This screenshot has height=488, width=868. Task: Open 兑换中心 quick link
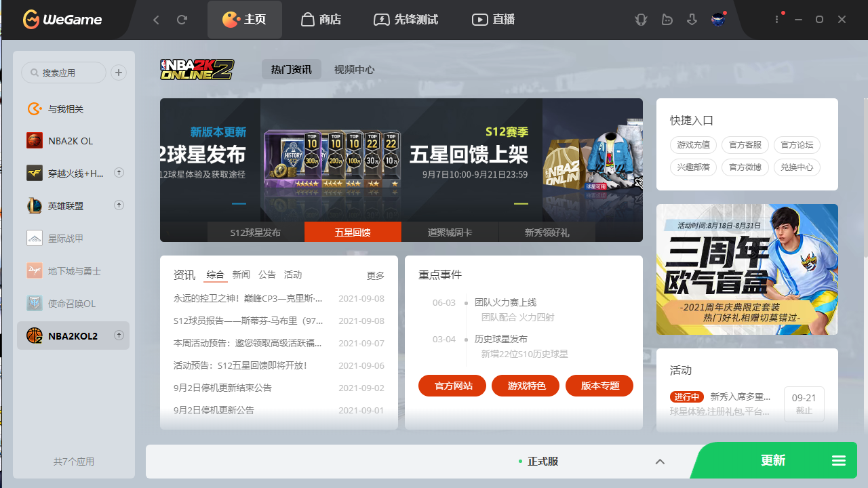click(x=797, y=167)
